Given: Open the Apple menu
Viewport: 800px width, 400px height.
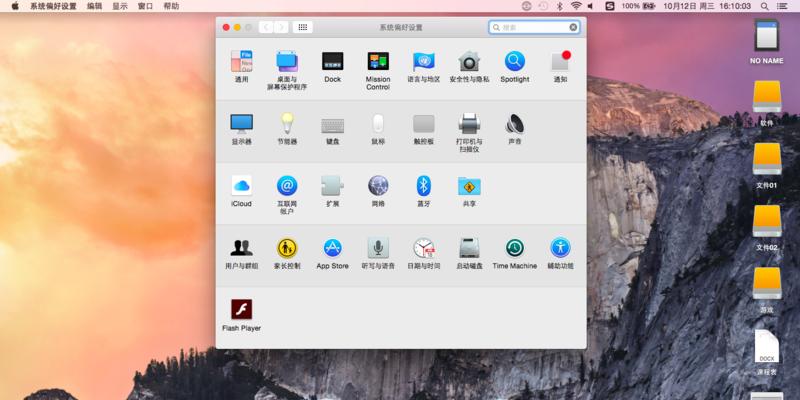Looking at the screenshot, I should tap(15, 6).
